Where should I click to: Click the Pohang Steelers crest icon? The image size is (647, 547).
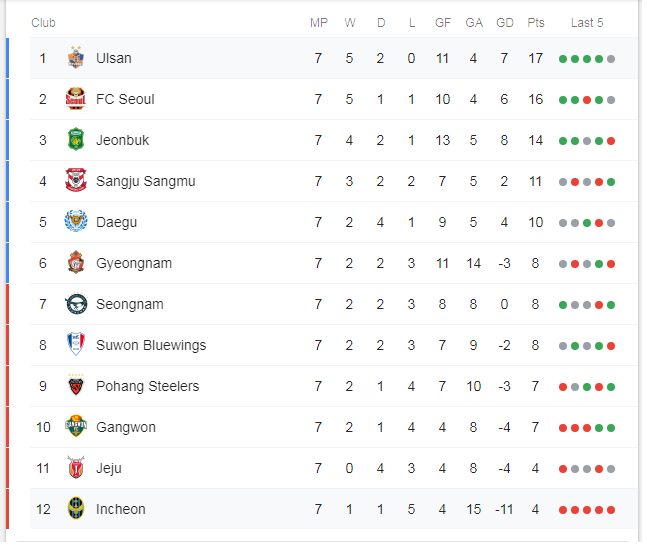[76, 385]
